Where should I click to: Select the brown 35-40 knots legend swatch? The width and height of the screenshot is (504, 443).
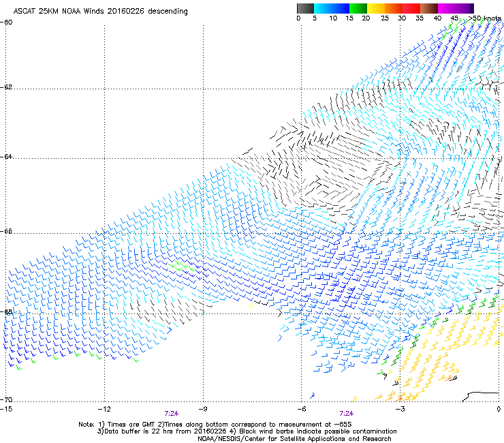tap(429, 8)
